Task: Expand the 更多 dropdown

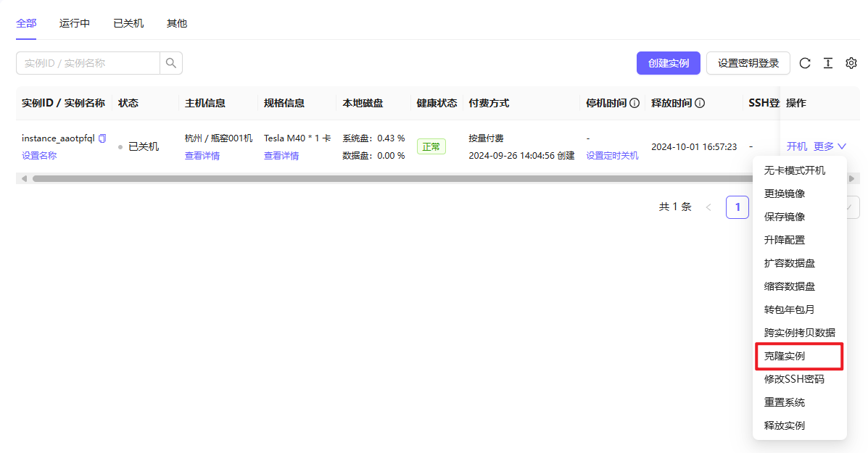Action: tap(830, 146)
